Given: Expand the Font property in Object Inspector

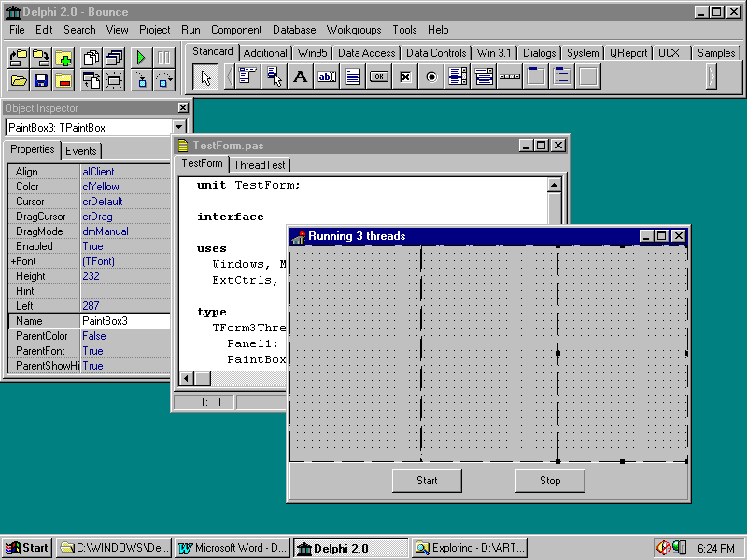Looking at the screenshot, I should [13, 261].
